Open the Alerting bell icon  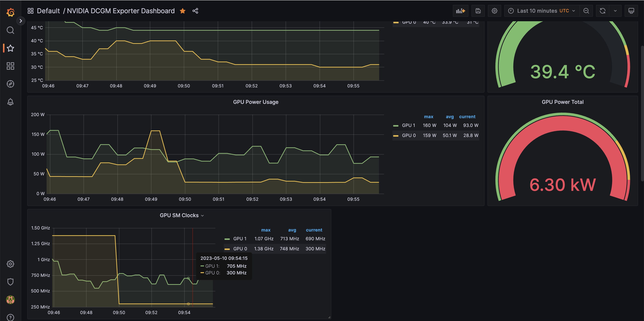pos(10,102)
